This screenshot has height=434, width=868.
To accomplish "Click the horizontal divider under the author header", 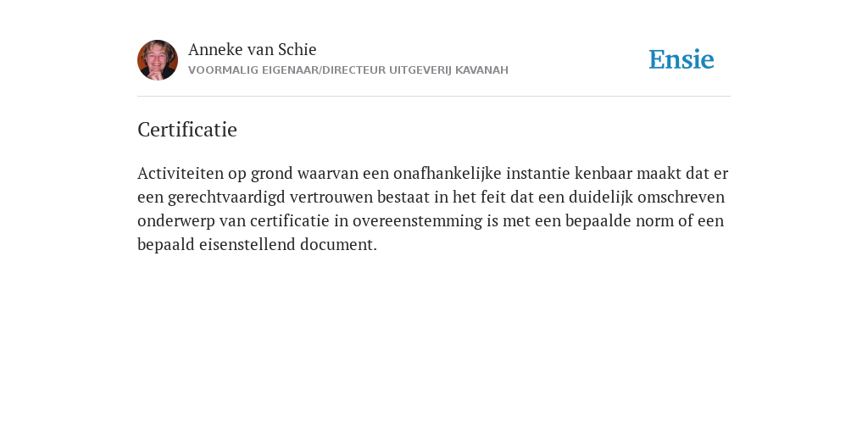I will pos(434,97).
